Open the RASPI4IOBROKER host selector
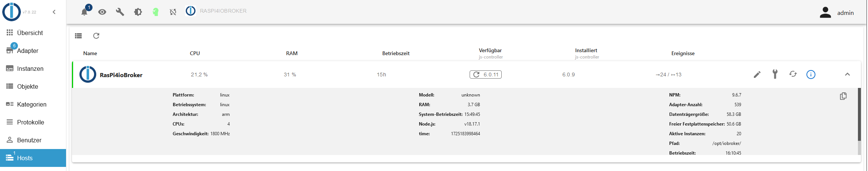The image size is (868, 171). point(216,11)
